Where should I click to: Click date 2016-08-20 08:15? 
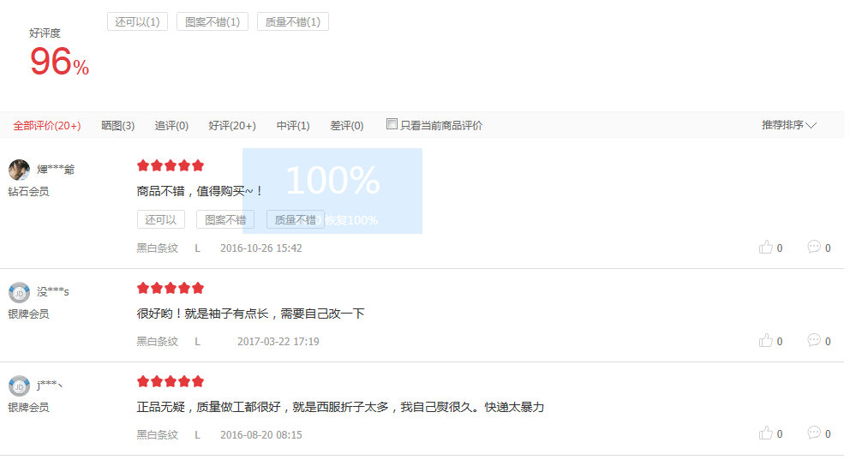[261, 435]
